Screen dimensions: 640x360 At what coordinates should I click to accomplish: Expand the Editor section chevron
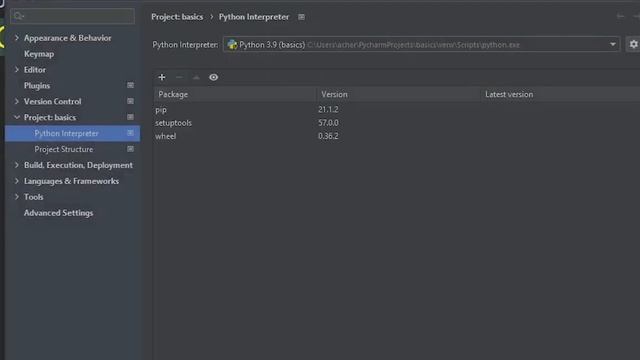17,69
